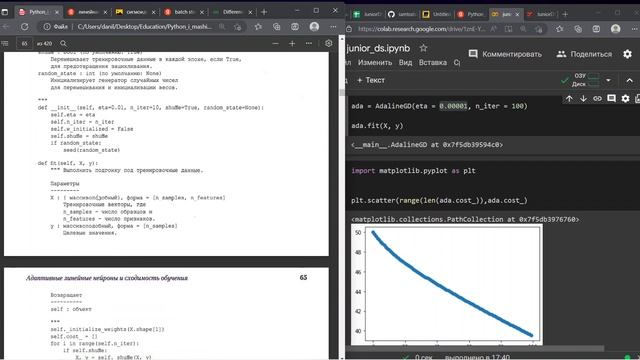Open Collections icon in right browser toolbar
640x360 pixels.
[578, 29]
